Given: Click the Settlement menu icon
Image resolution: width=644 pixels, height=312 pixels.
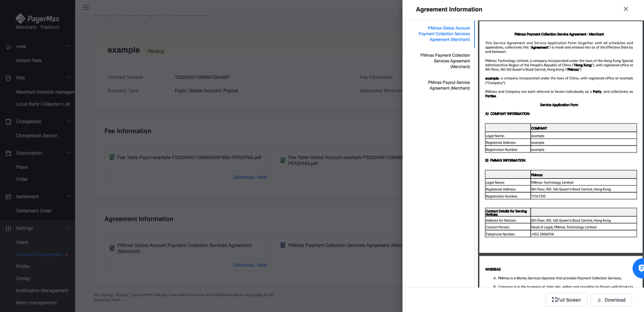Looking at the screenshot, I should (9, 197).
